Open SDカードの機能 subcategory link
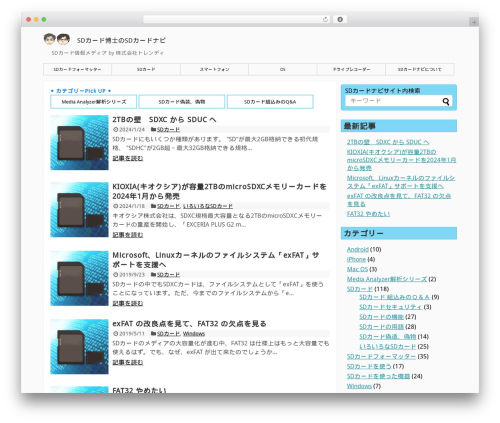The width and height of the screenshot is (500, 423). point(381,317)
